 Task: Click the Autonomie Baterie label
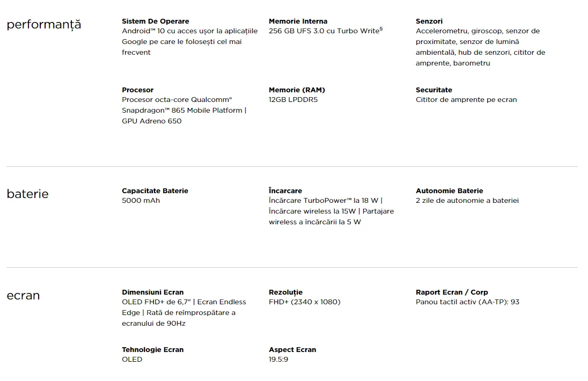449,191
